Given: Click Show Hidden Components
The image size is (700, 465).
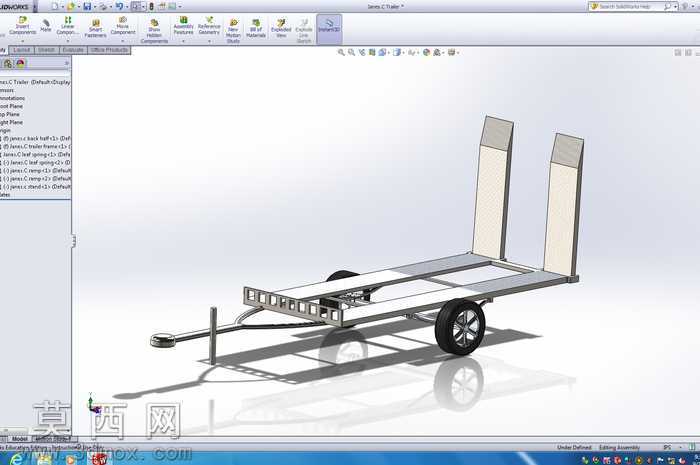Looking at the screenshot, I should click(x=154, y=31).
